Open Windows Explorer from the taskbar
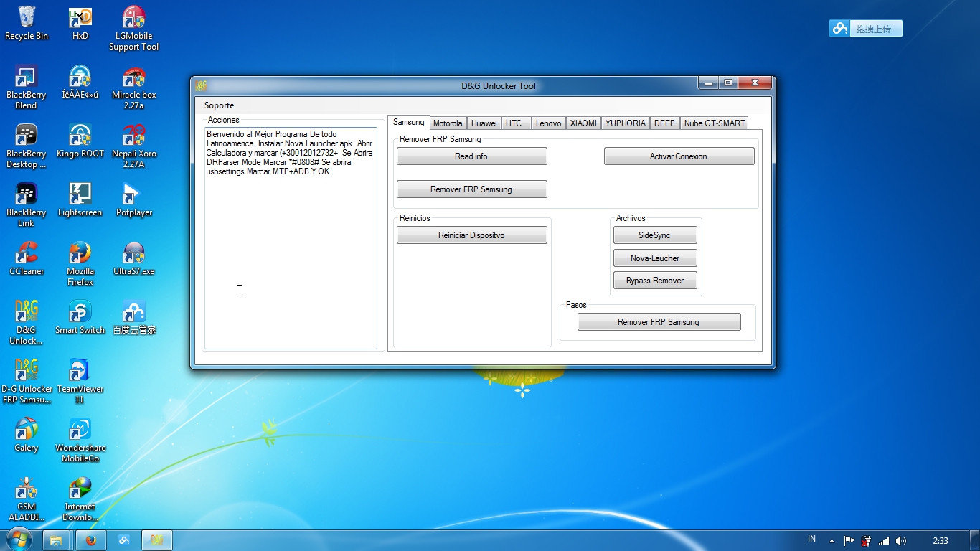 (56, 540)
